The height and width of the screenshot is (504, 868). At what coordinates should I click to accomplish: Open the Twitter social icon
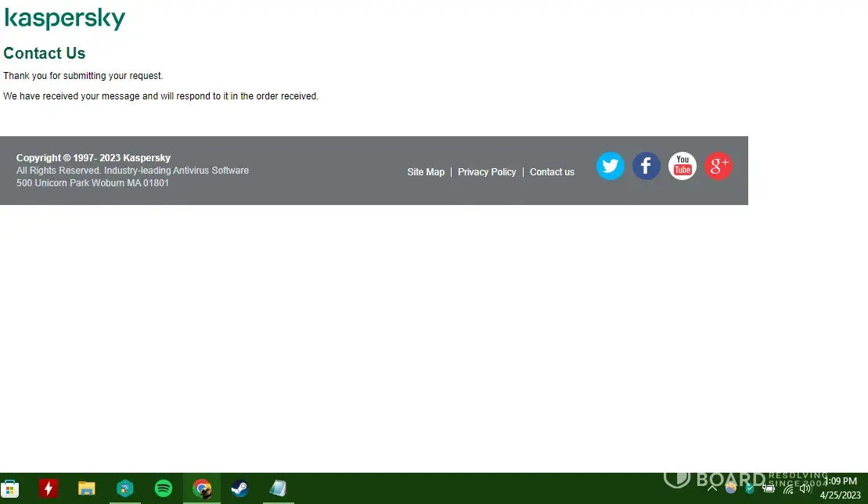610,165
